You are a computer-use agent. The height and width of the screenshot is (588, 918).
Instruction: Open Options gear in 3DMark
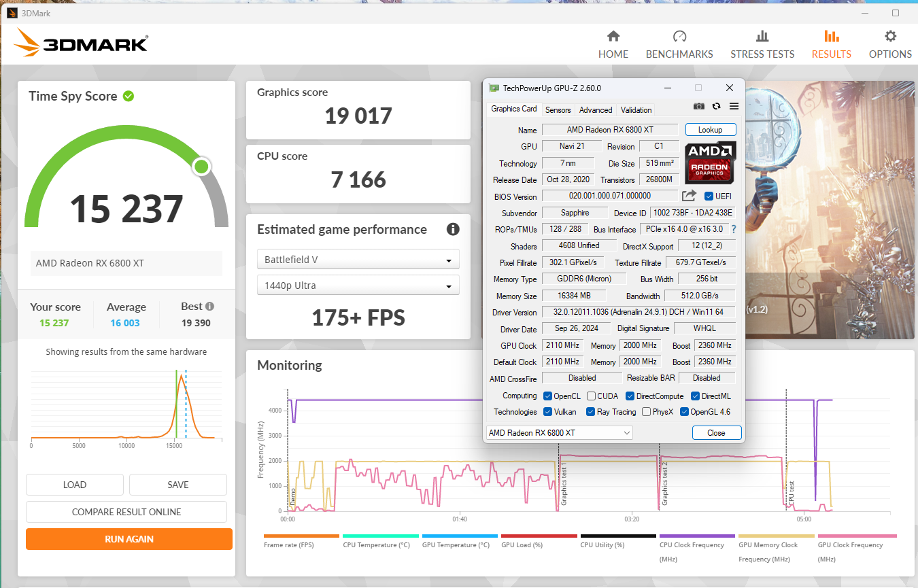(890, 37)
